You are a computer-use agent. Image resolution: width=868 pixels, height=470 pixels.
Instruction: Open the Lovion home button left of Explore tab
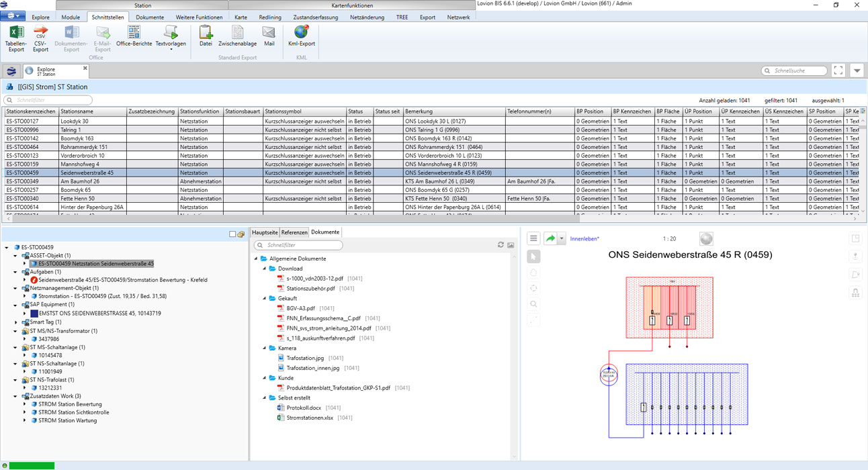11,71
